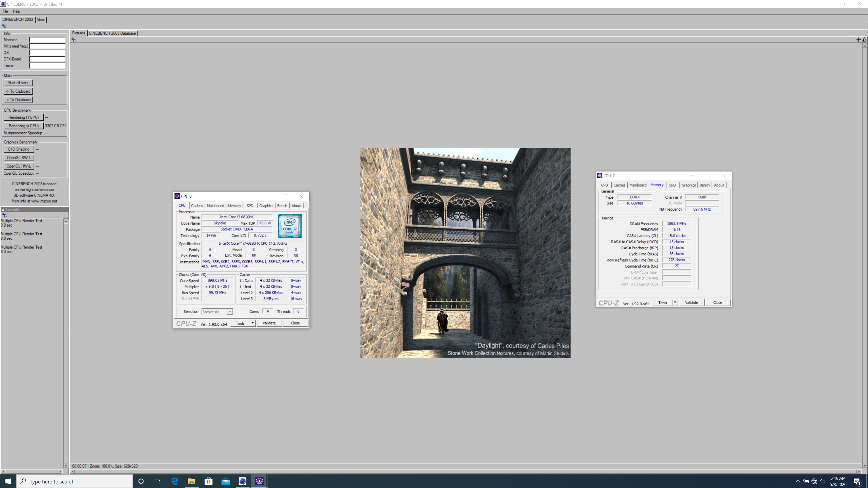The image size is (868, 488).
Task: Click Close button in left CPU-Z window
Action: pyautogui.click(x=295, y=323)
